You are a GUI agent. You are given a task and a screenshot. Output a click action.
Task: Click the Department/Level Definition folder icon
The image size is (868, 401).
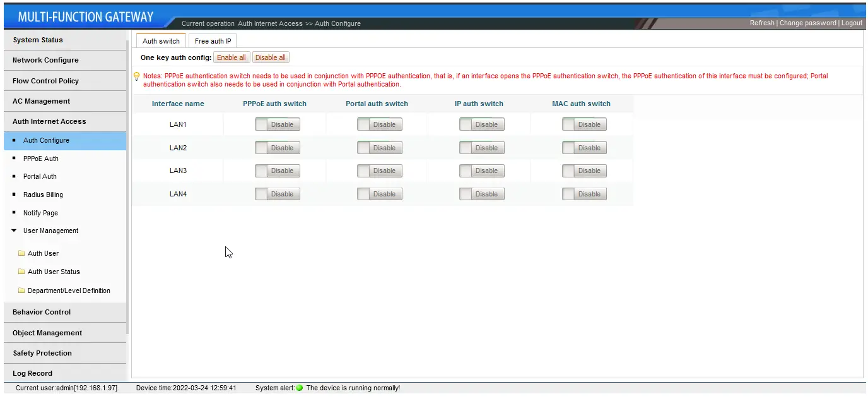[21, 290]
